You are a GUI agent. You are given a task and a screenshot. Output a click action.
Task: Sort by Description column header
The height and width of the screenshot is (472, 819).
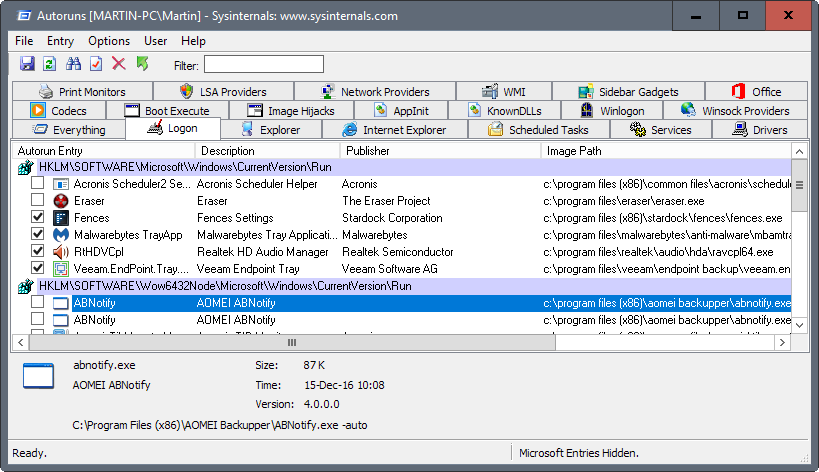click(267, 151)
